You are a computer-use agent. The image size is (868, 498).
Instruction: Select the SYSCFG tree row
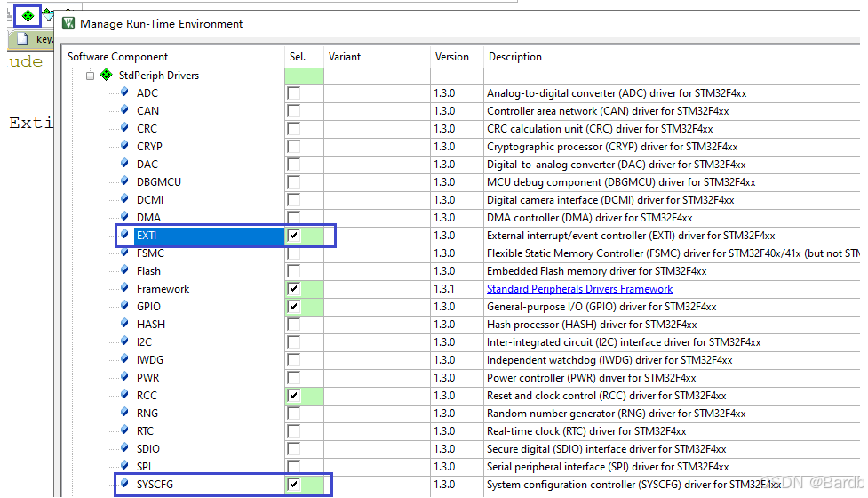(x=155, y=484)
